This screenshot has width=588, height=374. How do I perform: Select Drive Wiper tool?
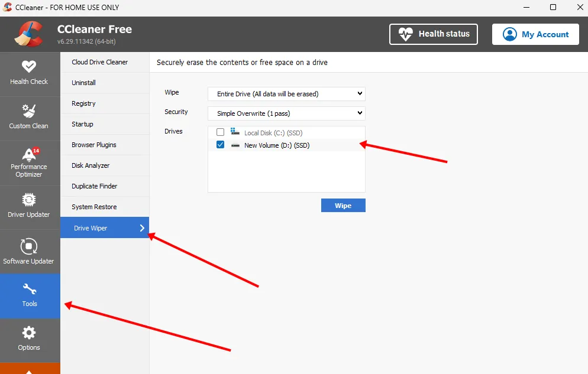pyautogui.click(x=105, y=227)
